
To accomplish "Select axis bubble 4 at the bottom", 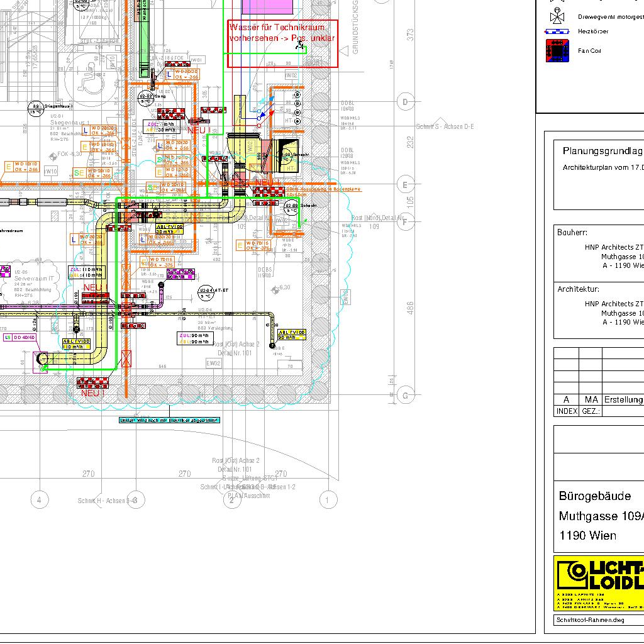I will (x=40, y=500).
